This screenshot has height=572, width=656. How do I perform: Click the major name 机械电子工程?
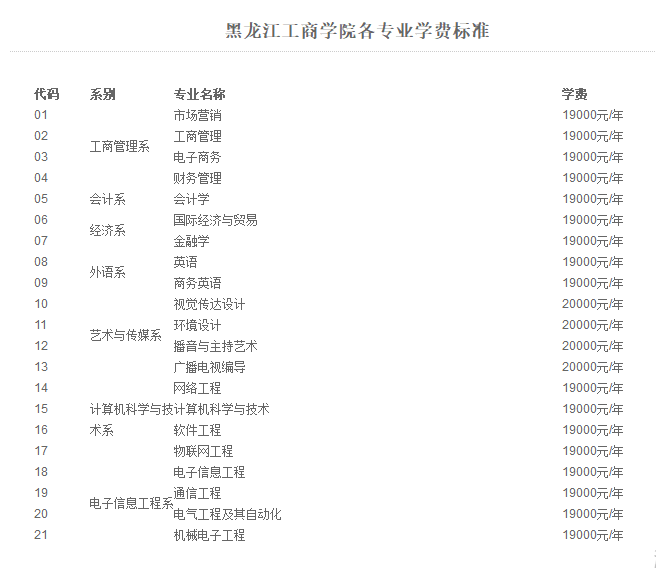(210, 535)
